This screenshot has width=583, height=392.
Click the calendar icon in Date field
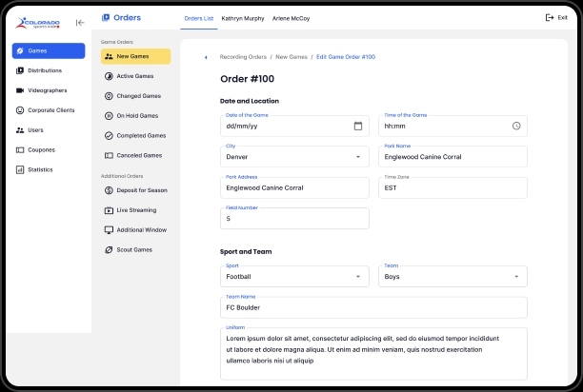[358, 126]
